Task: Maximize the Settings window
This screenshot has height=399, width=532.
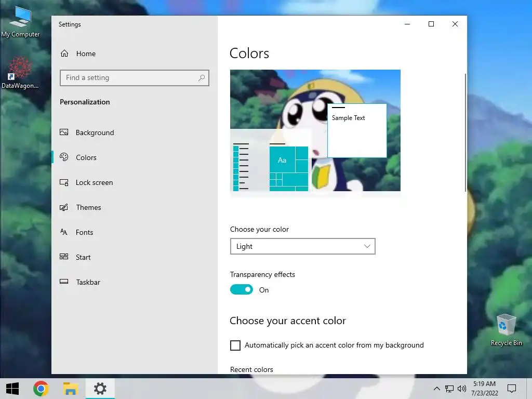Action: click(431, 24)
